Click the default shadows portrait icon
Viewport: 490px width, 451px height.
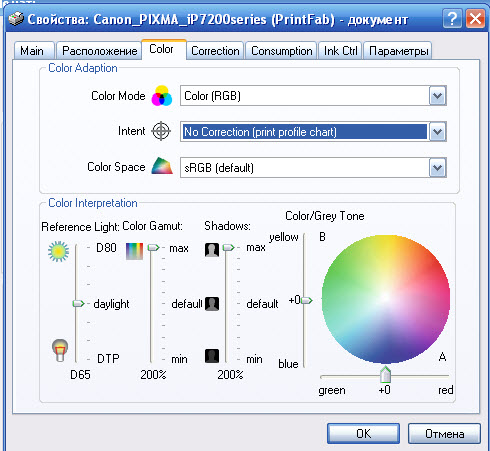212,304
